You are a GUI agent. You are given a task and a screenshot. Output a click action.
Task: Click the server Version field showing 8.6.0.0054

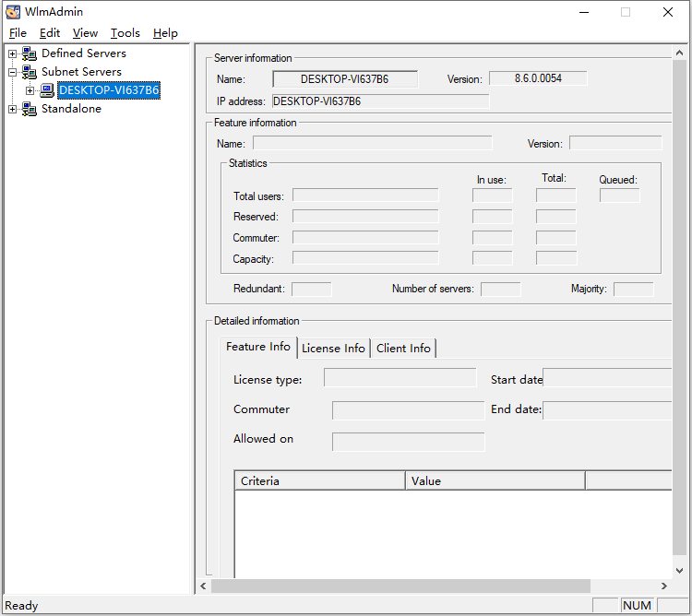coord(538,78)
